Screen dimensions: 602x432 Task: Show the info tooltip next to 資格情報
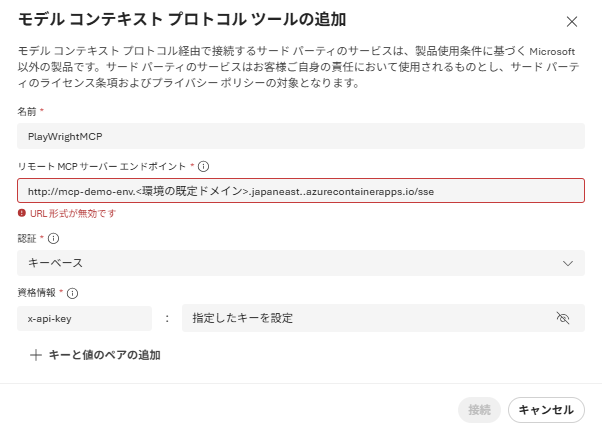[x=73, y=293]
